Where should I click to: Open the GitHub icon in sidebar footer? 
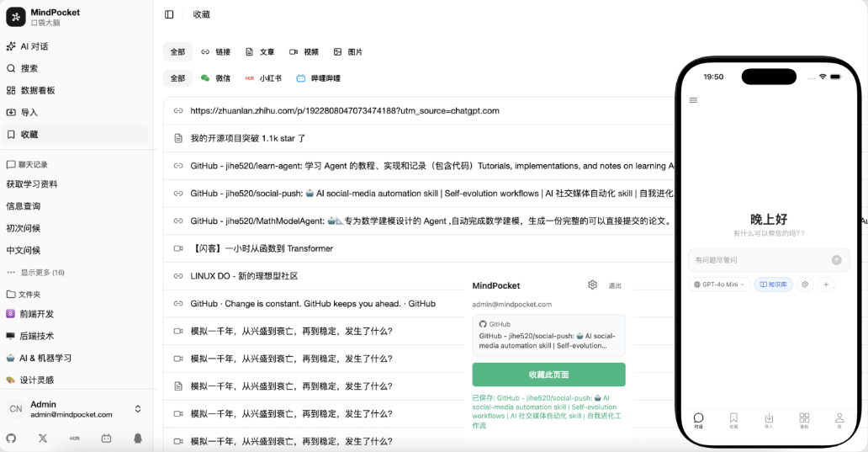(11, 438)
